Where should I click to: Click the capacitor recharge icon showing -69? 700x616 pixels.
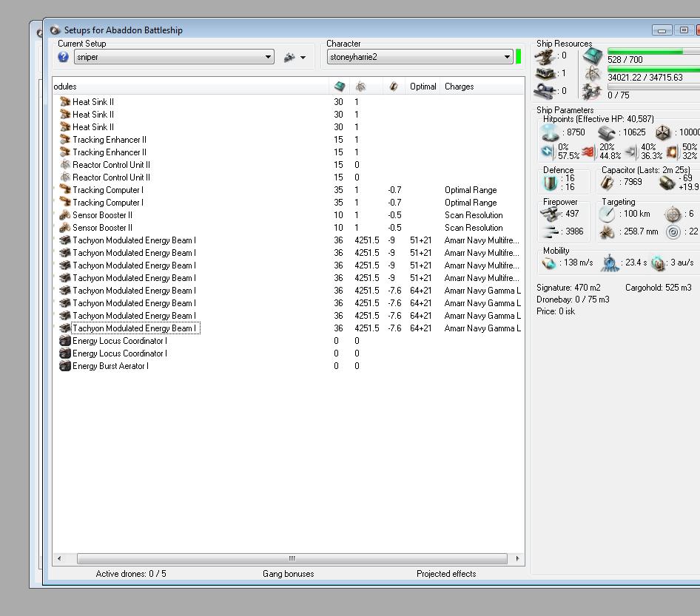tap(667, 183)
